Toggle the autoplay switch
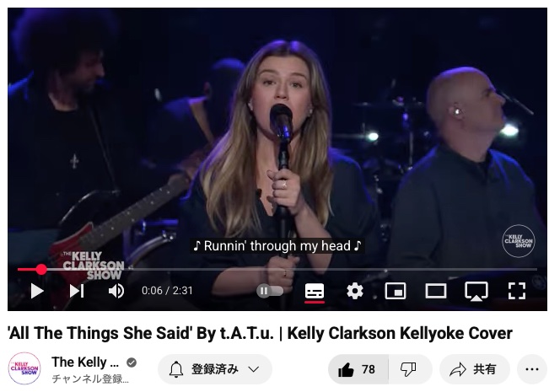549x392 pixels. pos(270,291)
